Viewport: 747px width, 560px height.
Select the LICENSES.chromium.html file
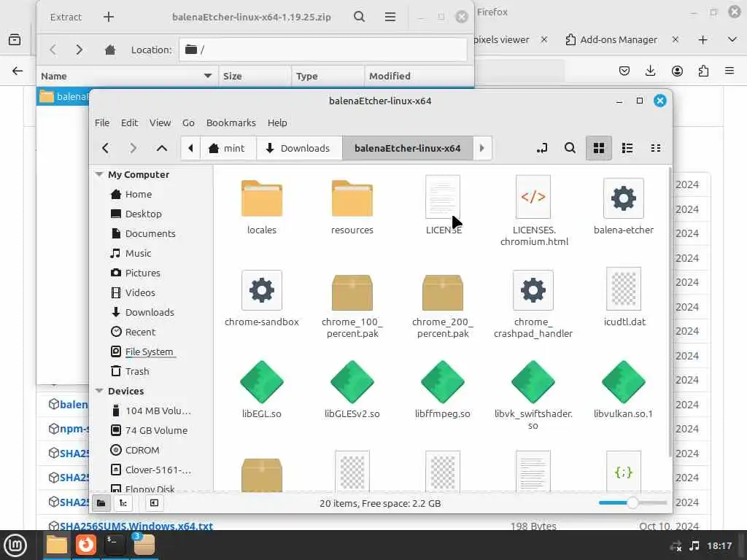pyautogui.click(x=533, y=211)
